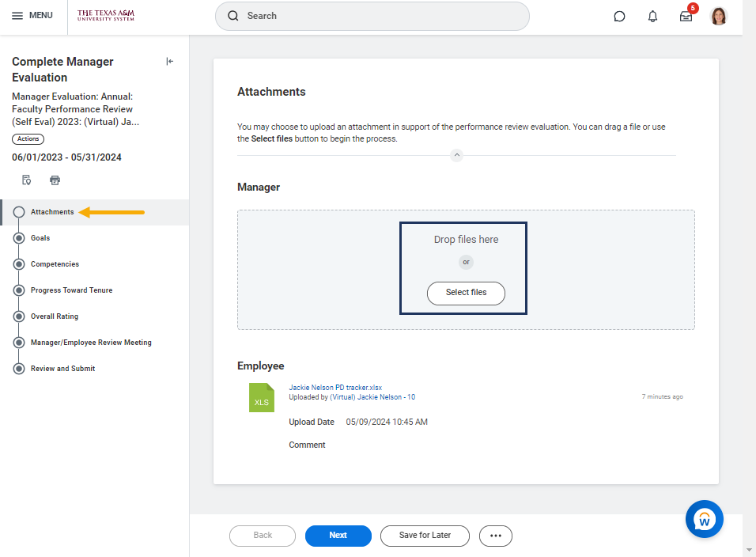
Task: Click the print icon
Action: click(x=55, y=180)
